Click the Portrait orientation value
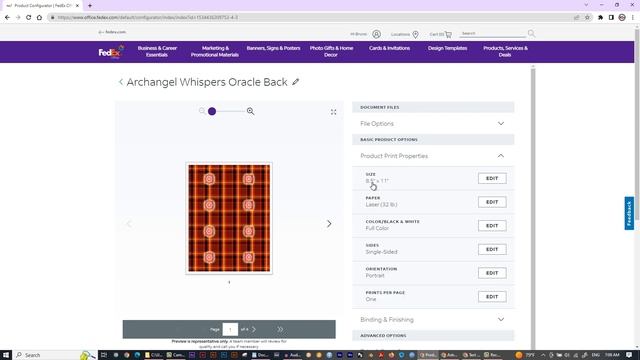The image size is (640, 360). click(375, 276)
